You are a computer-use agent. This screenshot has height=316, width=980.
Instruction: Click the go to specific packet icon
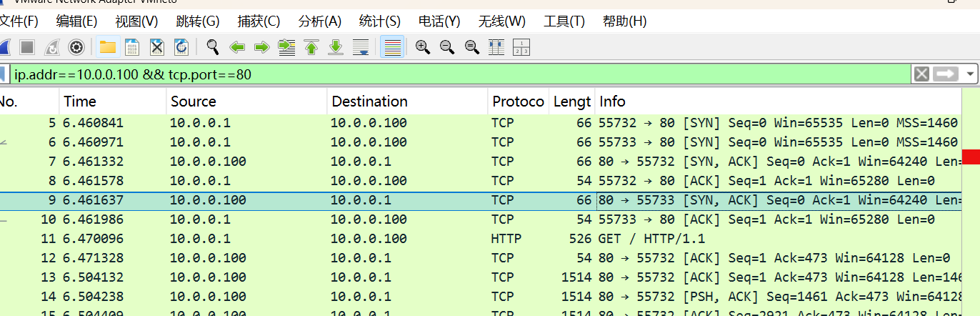(286, 48)
